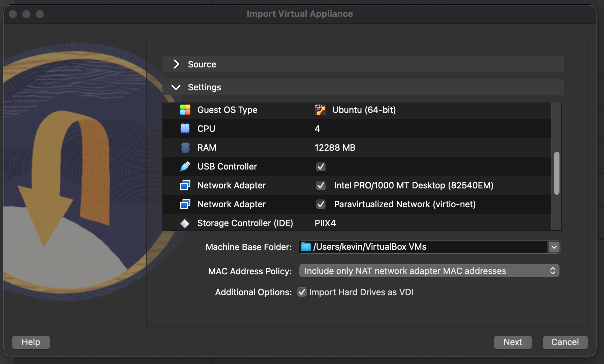Click the USB Controller label

click(227, 166)
